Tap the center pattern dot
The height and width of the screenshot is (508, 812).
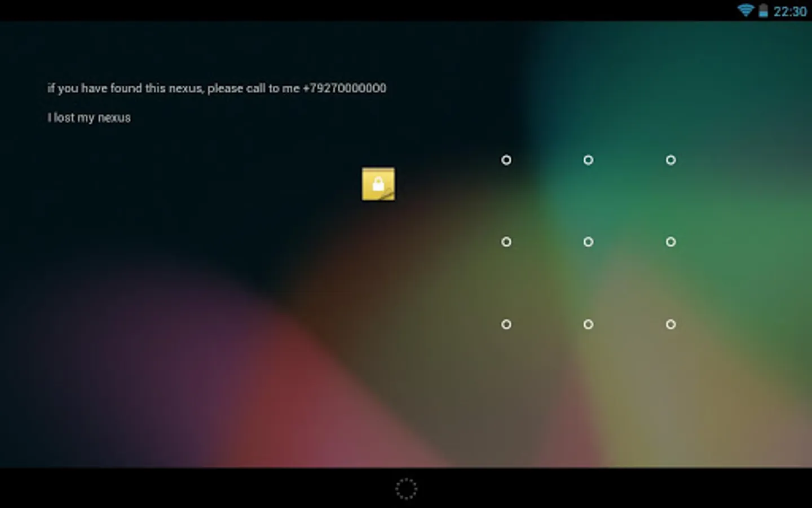click(x=588, y=242)
